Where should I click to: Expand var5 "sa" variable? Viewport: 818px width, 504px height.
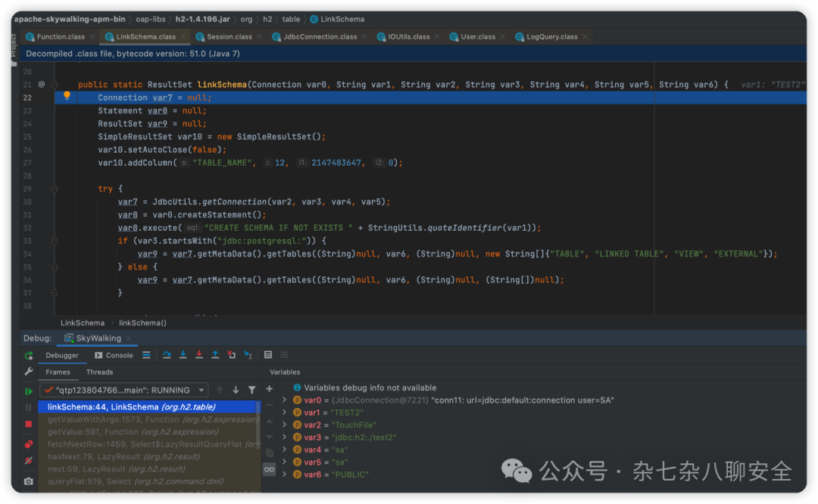[284, 462]
